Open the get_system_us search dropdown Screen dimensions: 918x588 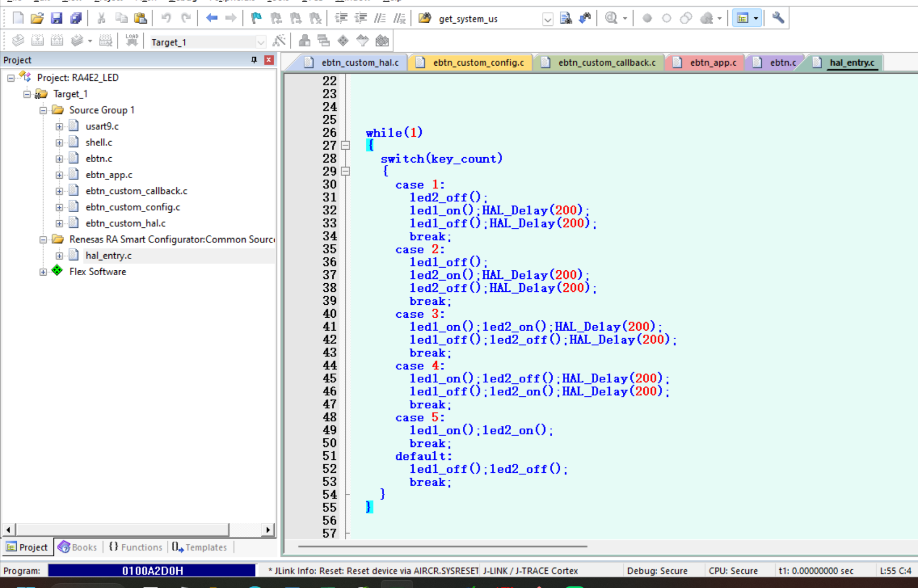pos(547,19)
